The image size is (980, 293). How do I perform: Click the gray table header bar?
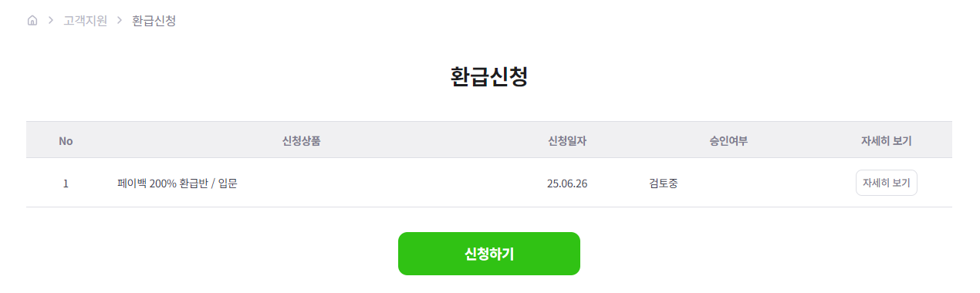[489, 140]
